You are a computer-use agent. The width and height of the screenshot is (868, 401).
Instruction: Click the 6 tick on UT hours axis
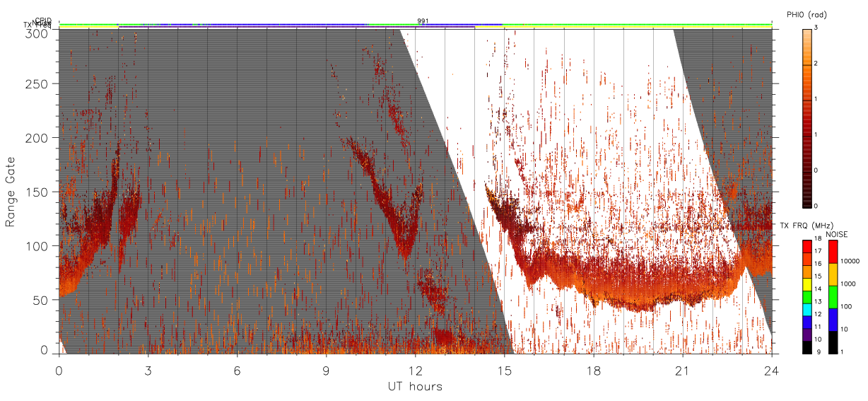point(237,369)
